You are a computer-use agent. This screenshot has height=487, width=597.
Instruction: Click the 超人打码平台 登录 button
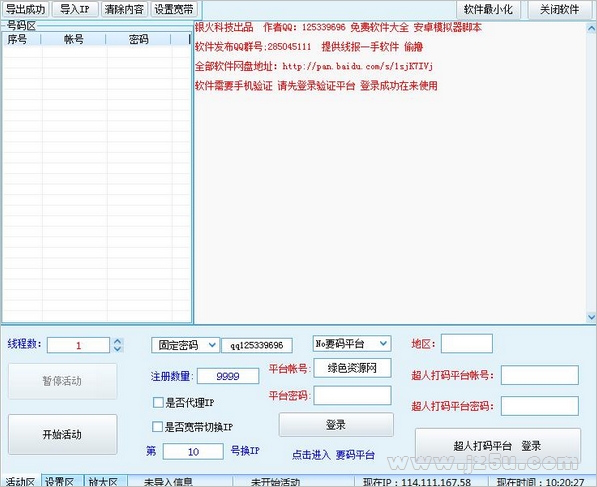(x=498, y=445)
